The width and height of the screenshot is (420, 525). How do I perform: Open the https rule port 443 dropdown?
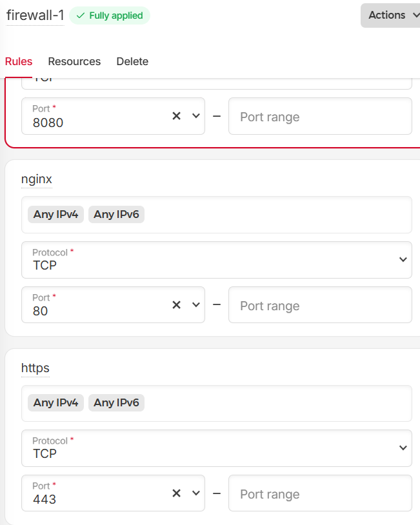tap(196, 493)
